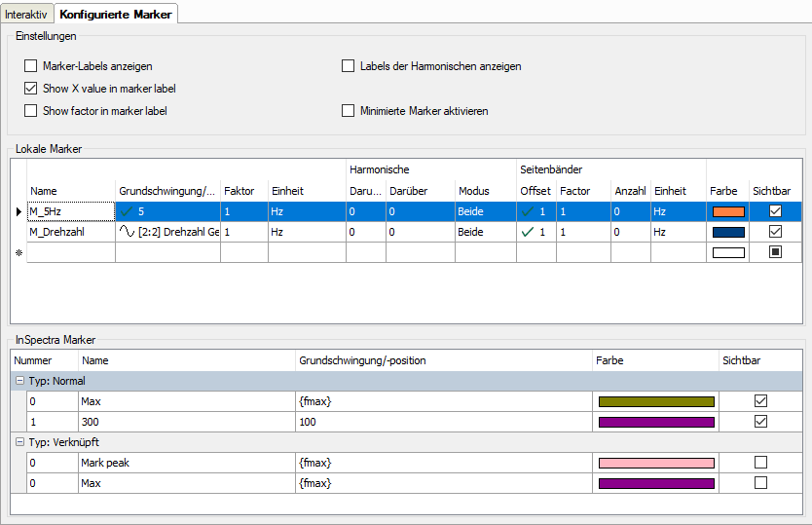
Task: Switch to the Interaktiv tab
Action: [x=25, y=13]
